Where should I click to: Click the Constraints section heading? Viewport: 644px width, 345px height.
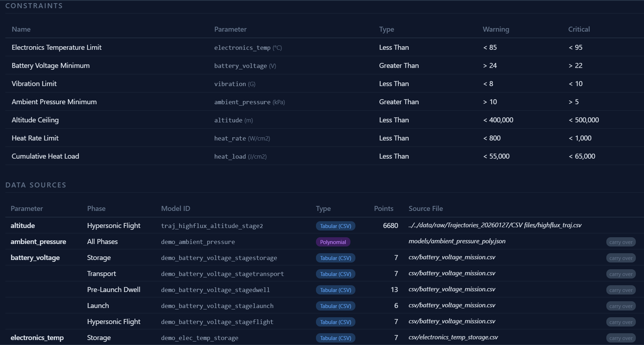[x=34, y=6]
